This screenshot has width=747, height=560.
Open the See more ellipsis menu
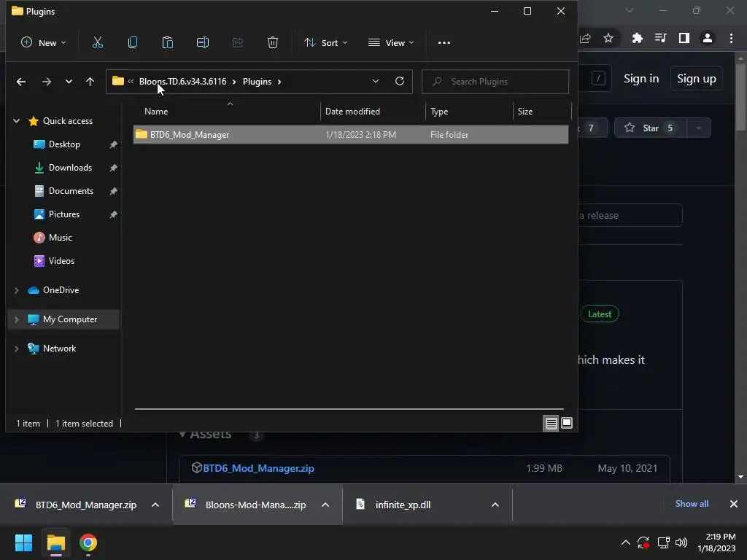click(x=444, y=43)
